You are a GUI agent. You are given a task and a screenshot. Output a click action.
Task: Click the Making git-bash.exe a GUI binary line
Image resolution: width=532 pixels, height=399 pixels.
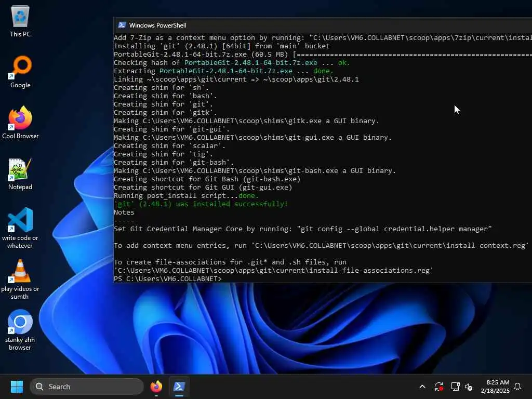pos(255,170)
